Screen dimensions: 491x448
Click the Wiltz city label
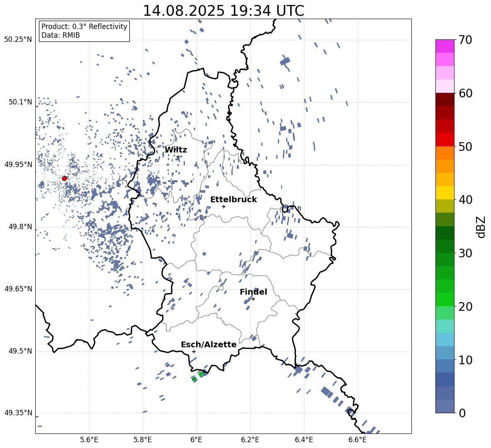(176, 150)
